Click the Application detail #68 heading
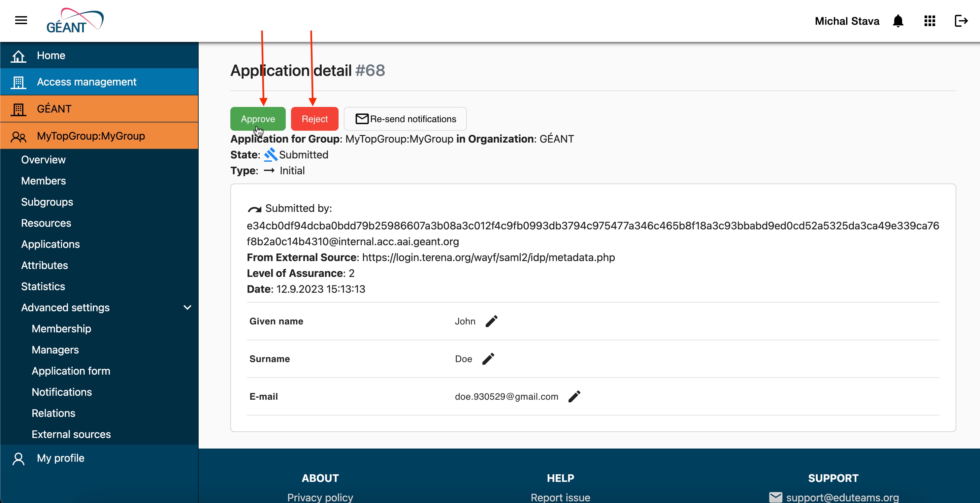Viewport: 980px width, 503px height. 308,70
